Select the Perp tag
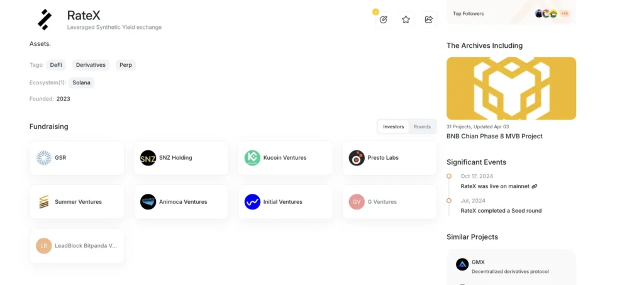The height and width of the screenshot is (285, 644). [x=126, y=65]
